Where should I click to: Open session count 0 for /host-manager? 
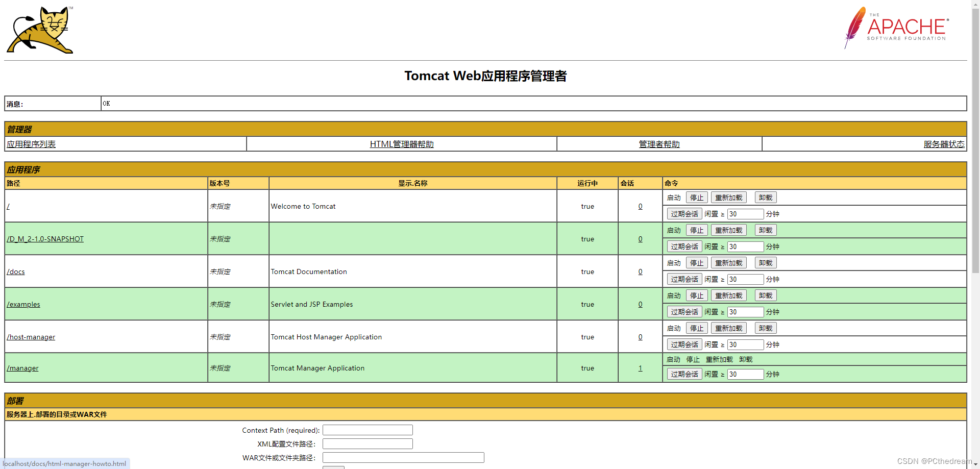640,337
